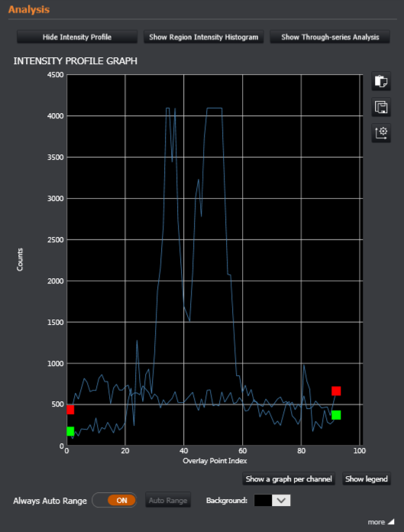Viewport: 404px width, 532px height.
Task: Toggle Always Auto Range switch off
Action: click(115, 500)
